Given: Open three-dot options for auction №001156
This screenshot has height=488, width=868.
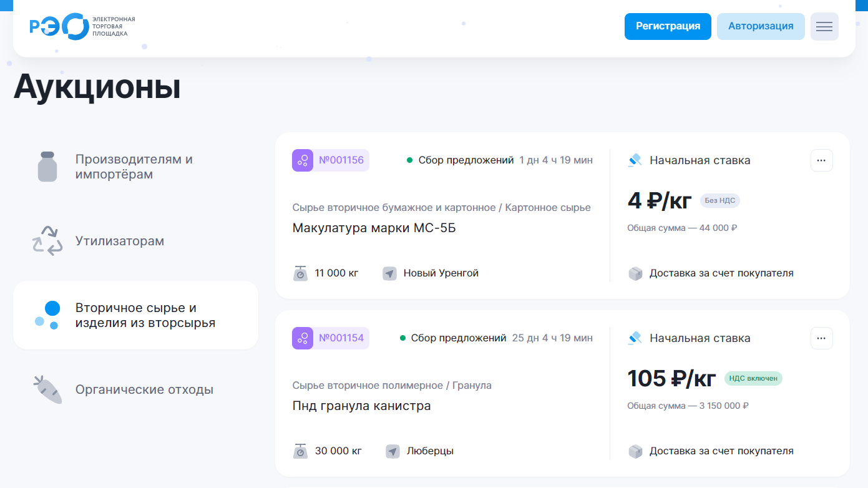Looking at the screenshot, I should [x=821, y=160].
